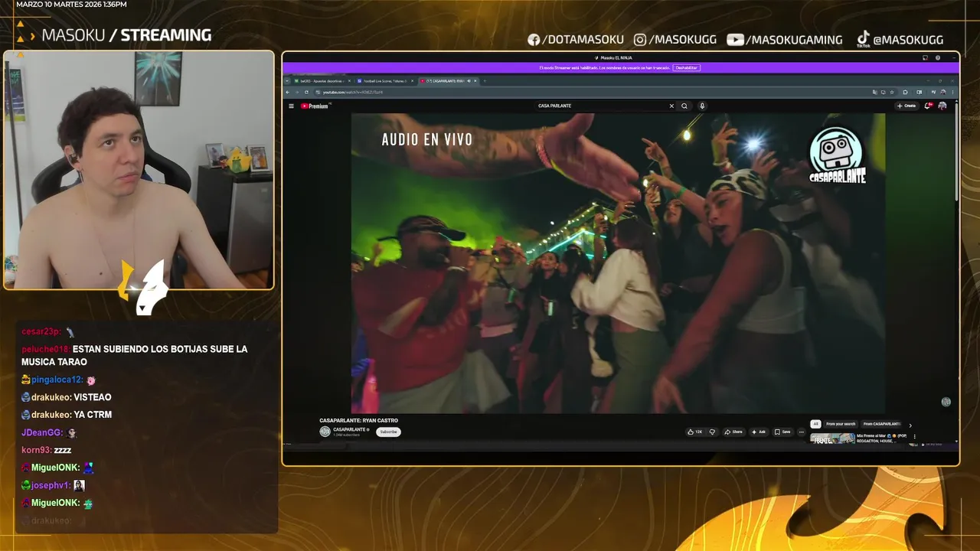This screenshot has width=980, height=551.
Task: View site information icon in address bar
Action: tap(318, 92)
